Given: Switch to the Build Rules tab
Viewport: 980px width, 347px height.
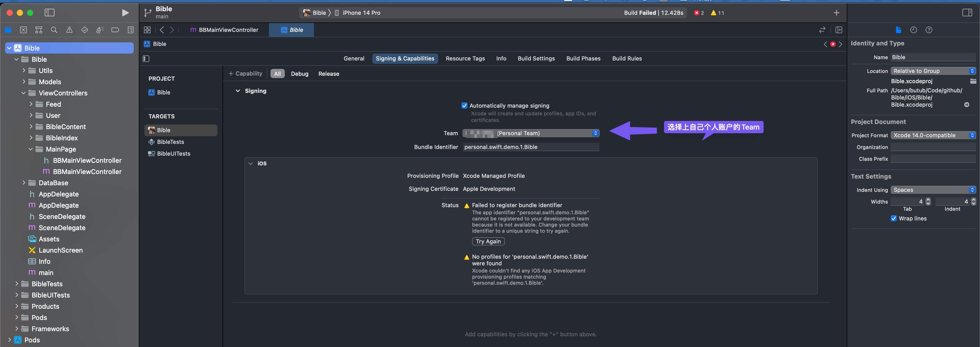Looking at the screenshot, I should coord(627,59).
